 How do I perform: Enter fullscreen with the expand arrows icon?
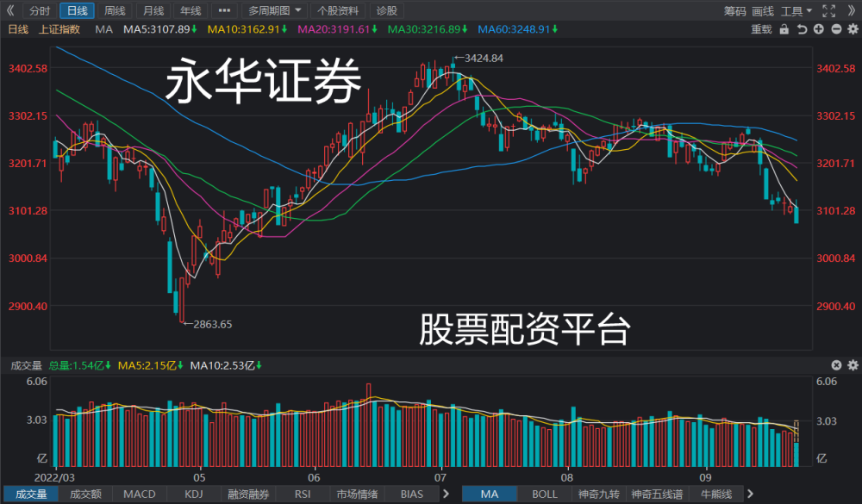(828, 11)
